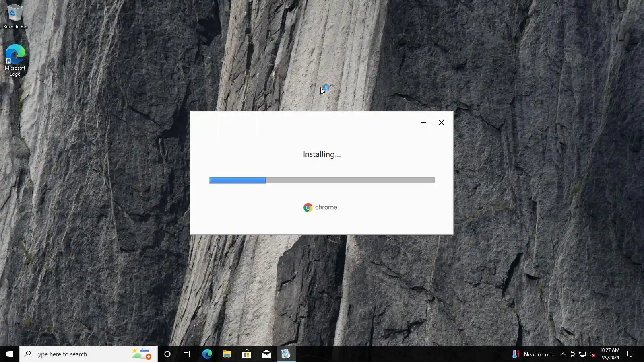This screenshot has height=362, width=644.
Task: Close the Chrome installer window
Action: click(442, 123)
